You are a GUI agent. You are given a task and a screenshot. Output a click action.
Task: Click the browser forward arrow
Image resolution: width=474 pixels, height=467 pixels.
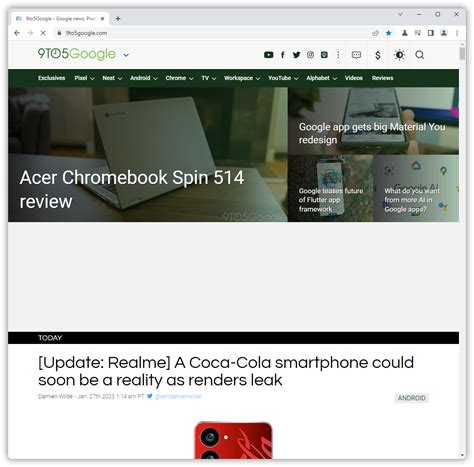click(30, 33)
